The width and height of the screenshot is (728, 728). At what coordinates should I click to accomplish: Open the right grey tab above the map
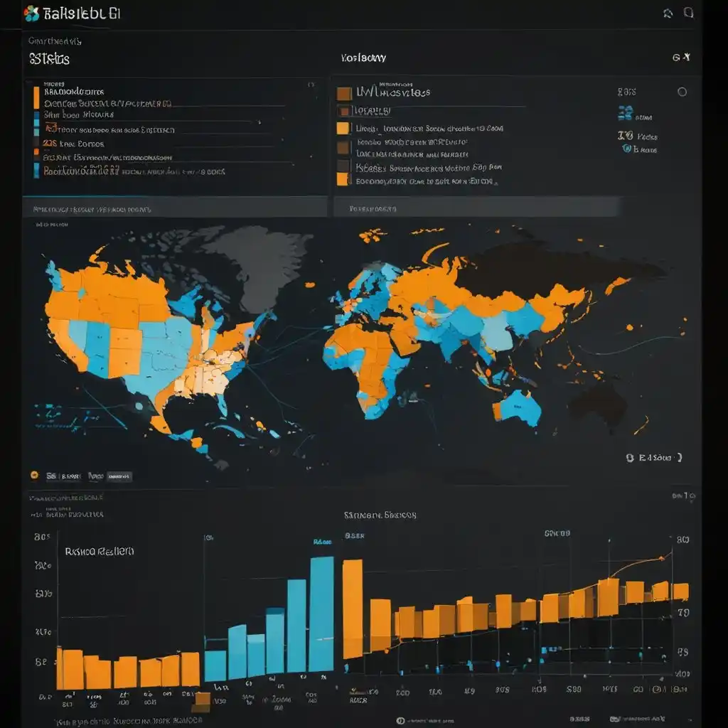click(477, 207)
